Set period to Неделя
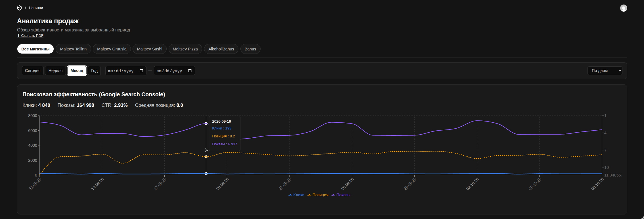644x219 pixels. (x=55, y=71)
